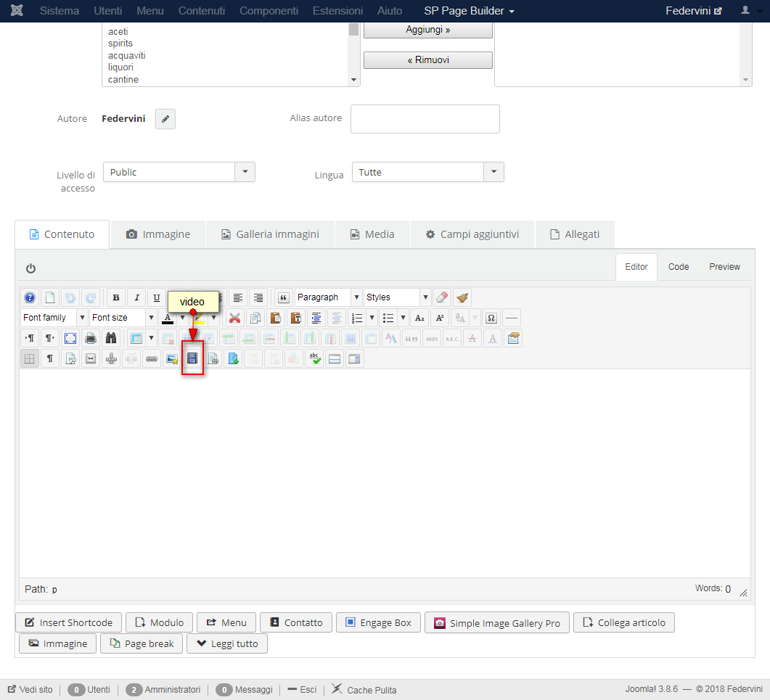Open the Componenti menu
Viewport: 770px width, 700px height.
click(269, 11)
